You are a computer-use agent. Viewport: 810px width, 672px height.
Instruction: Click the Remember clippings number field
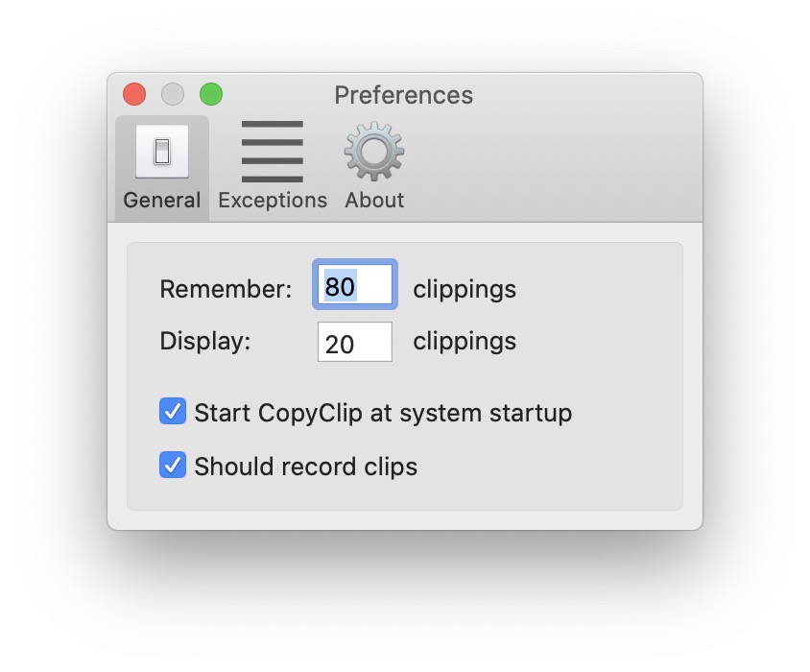[355, 285]
